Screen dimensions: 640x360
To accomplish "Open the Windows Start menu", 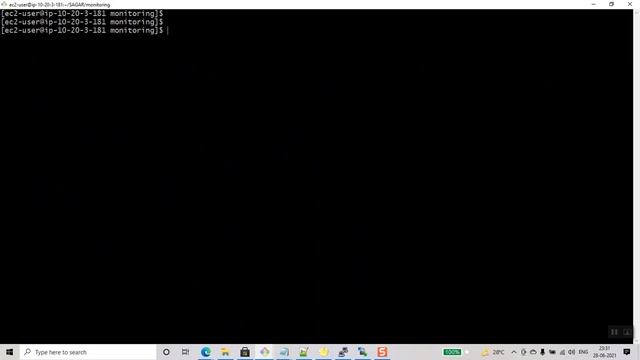I will (9, 352).
